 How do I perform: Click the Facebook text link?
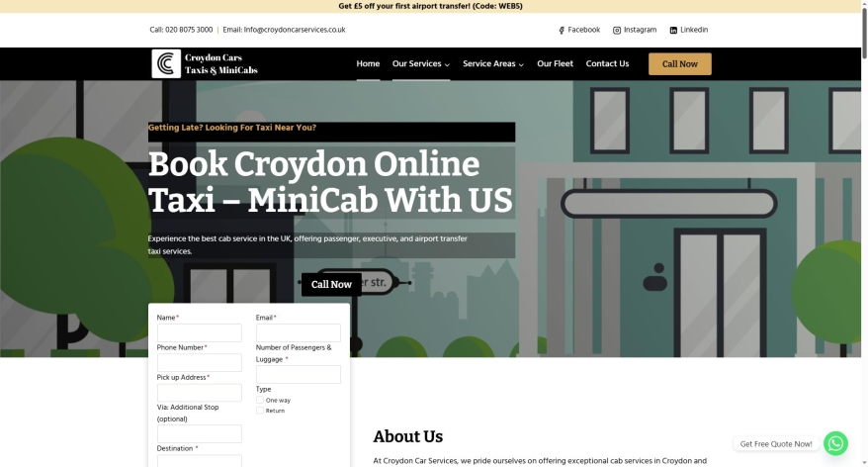[x=584, y=30]
